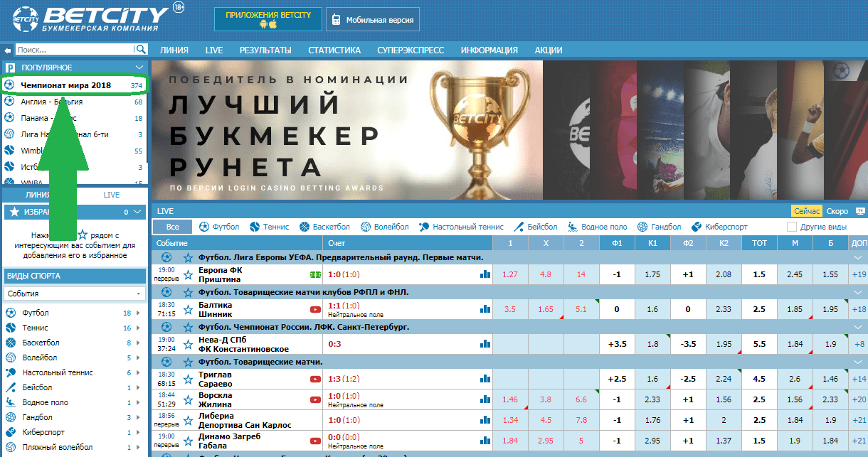
Task: Pick odds 1.27 for Европа ФК win
Action: [x=510, y=274]
